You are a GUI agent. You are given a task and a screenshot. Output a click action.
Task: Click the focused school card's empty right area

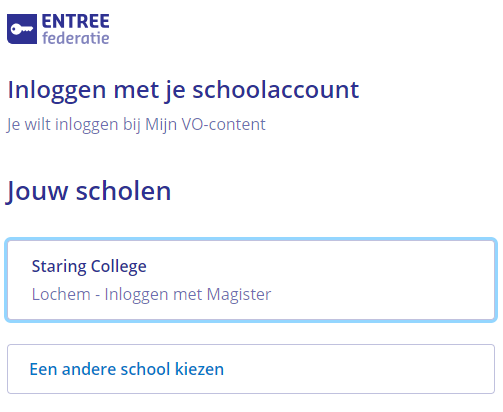pos(383,280)
